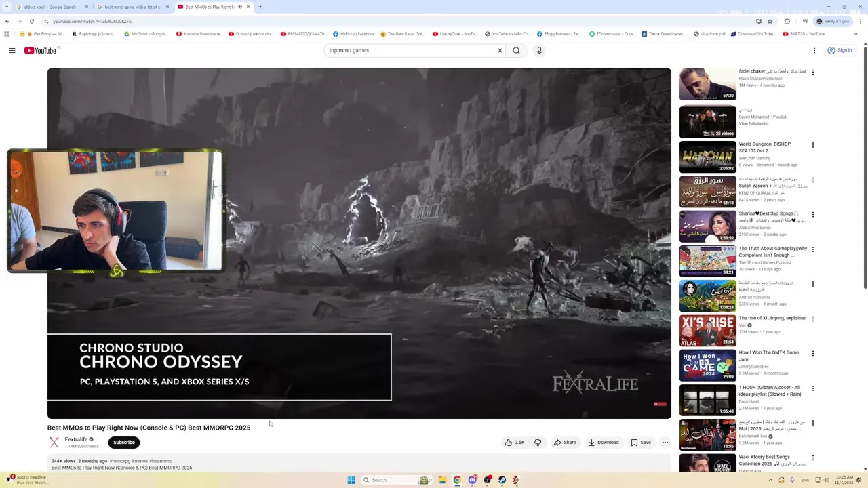This screenshot has width=868, height=488.
Task: Open the Windows Start menu
Action: click(x=351, y=480)
